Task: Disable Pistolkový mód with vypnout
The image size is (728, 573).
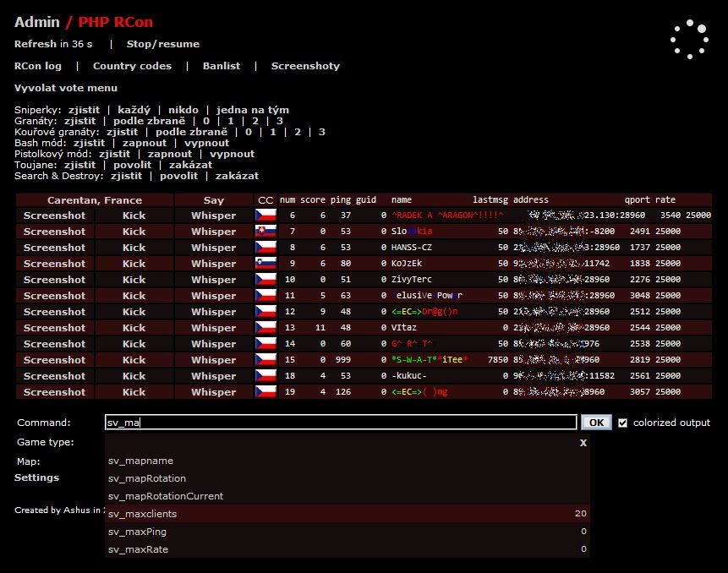Action: [232, 154]
